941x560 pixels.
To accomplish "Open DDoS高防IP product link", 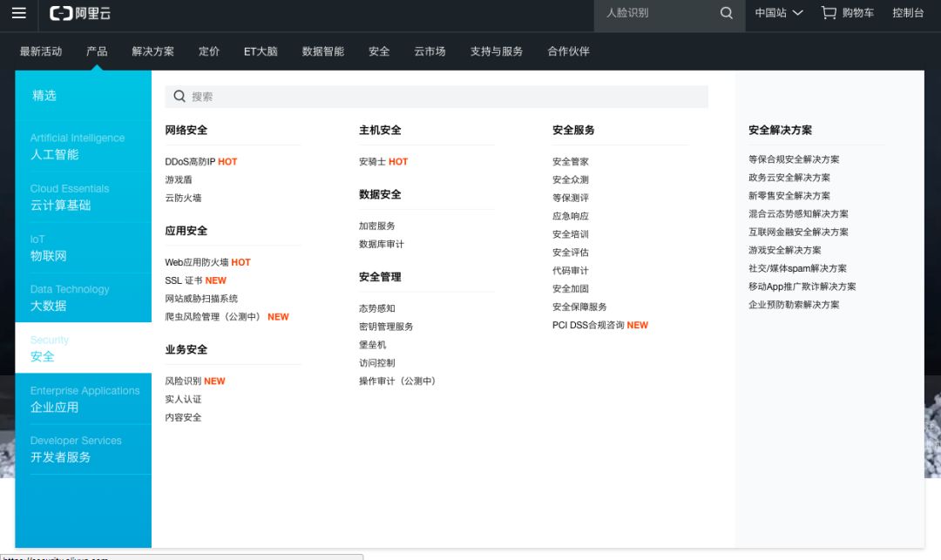I will (x=190, y=162).
